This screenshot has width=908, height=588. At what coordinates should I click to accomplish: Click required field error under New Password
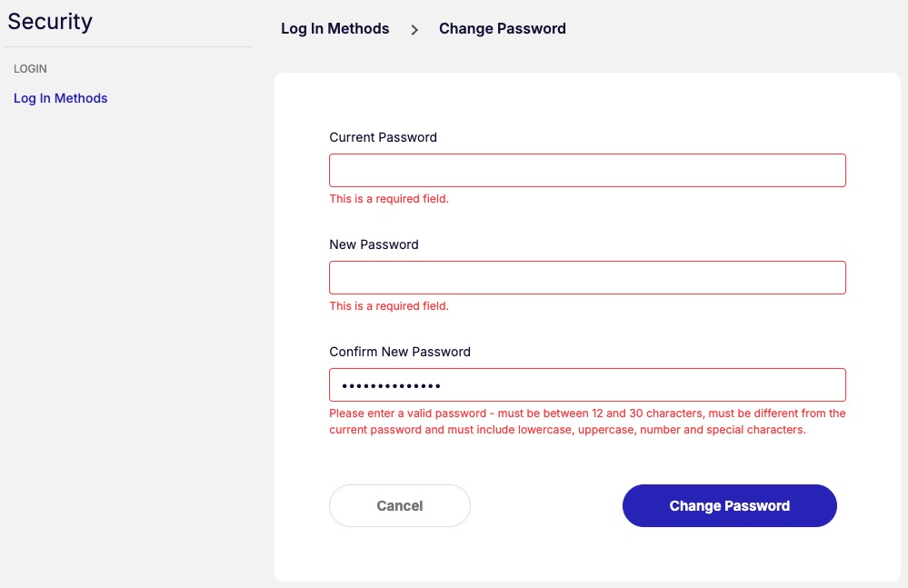pos(389,306)
